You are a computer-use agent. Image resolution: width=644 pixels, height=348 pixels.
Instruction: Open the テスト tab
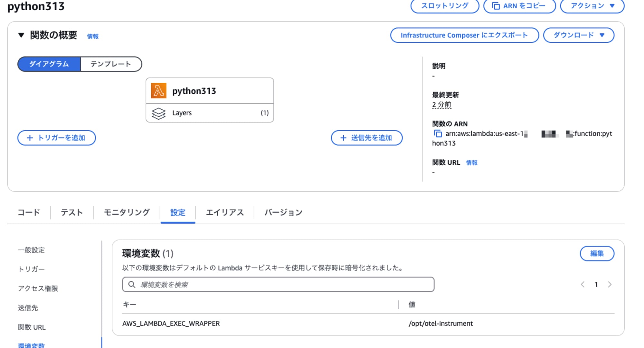point(72,212)
